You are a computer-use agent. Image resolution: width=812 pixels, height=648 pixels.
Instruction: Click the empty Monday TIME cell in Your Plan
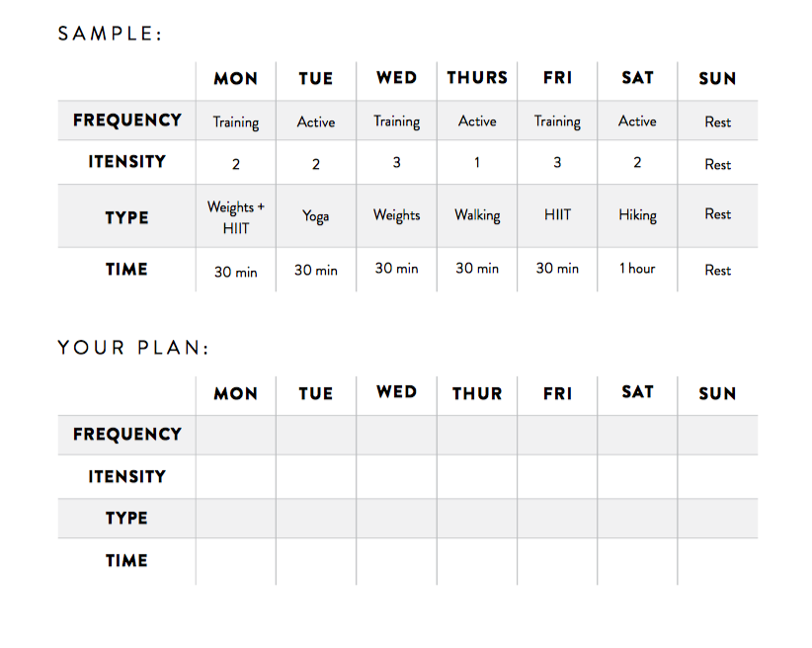point(236,561)
